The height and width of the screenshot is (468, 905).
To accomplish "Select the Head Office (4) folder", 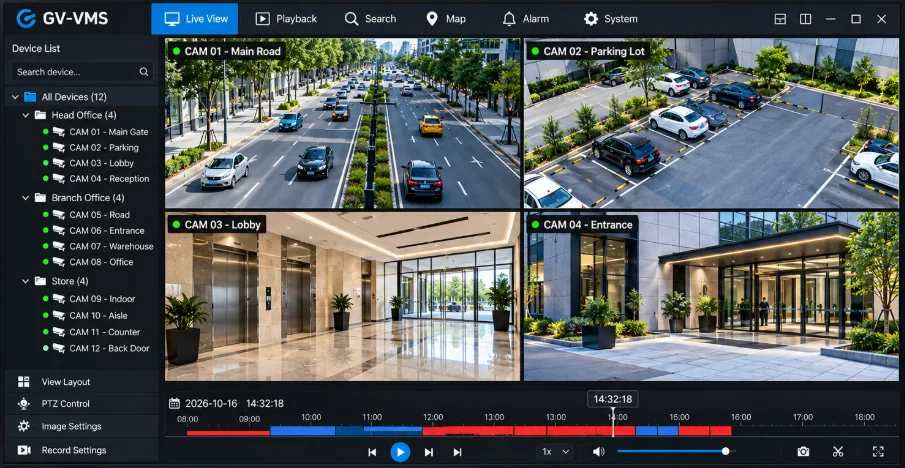I will coord(76,115).
